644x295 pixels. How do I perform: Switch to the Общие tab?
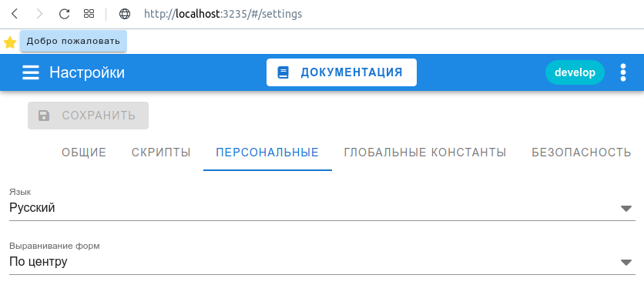(x=84, y=153)
